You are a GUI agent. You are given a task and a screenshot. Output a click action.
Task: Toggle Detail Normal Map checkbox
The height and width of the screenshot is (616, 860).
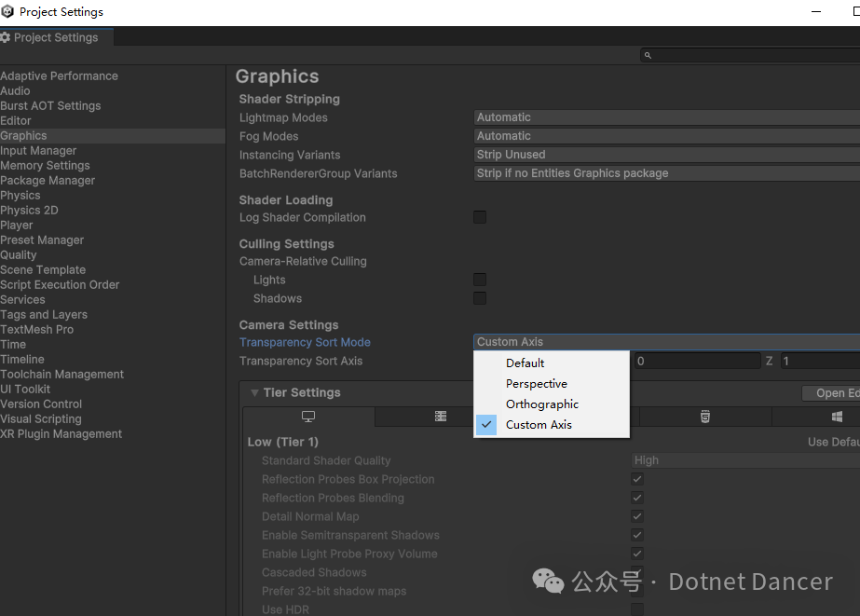coord(636,516)
